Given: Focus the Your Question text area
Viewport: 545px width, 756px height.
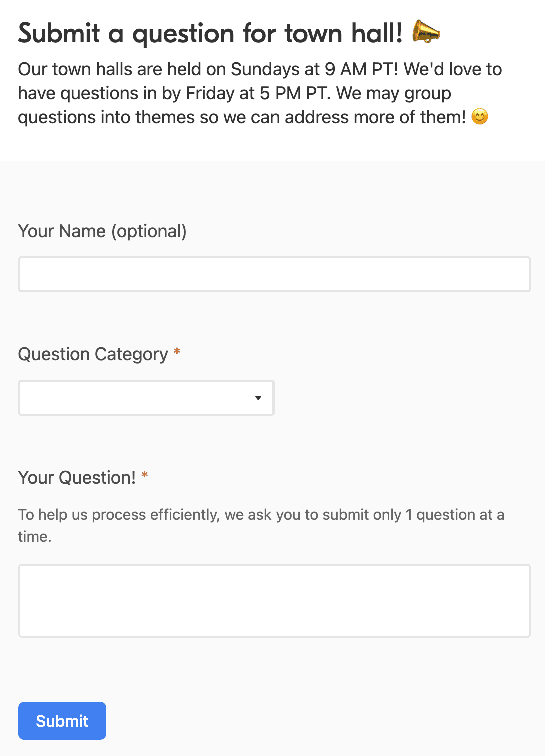Looking at the screenshot, I should tap(274, 600).
